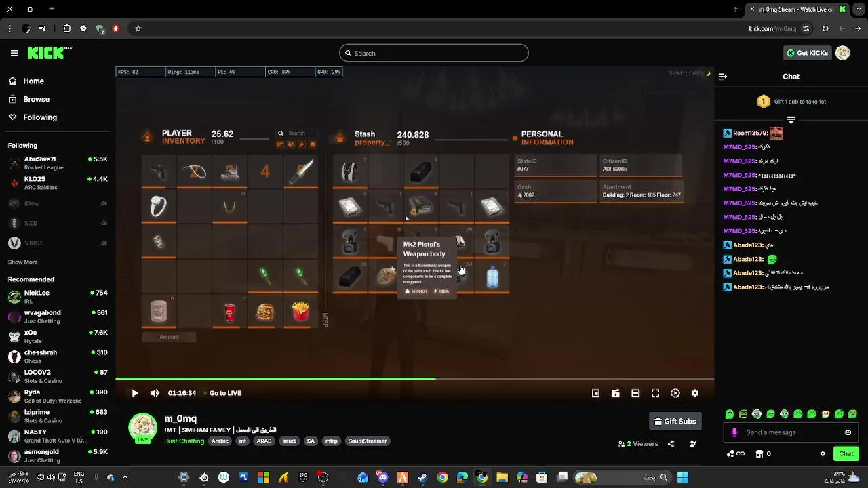The image size is (868, 488).
Task: Jump to live with Go to LIVE
Action: point(225,393)
